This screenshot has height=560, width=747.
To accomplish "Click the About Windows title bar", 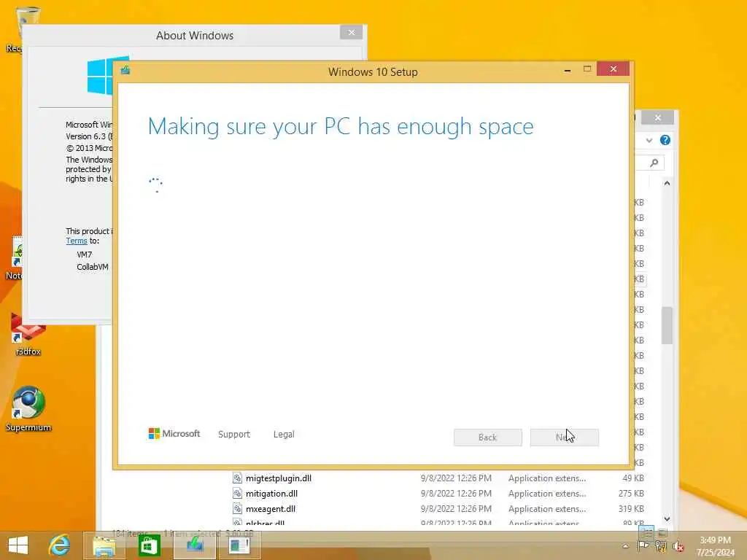I will (x=194, y=35).
